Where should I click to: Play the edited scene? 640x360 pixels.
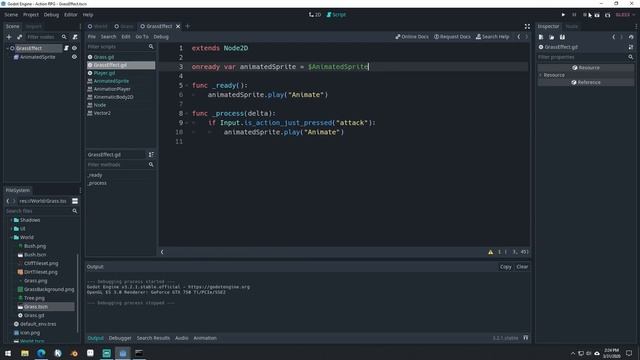click(x=597, y=15)
